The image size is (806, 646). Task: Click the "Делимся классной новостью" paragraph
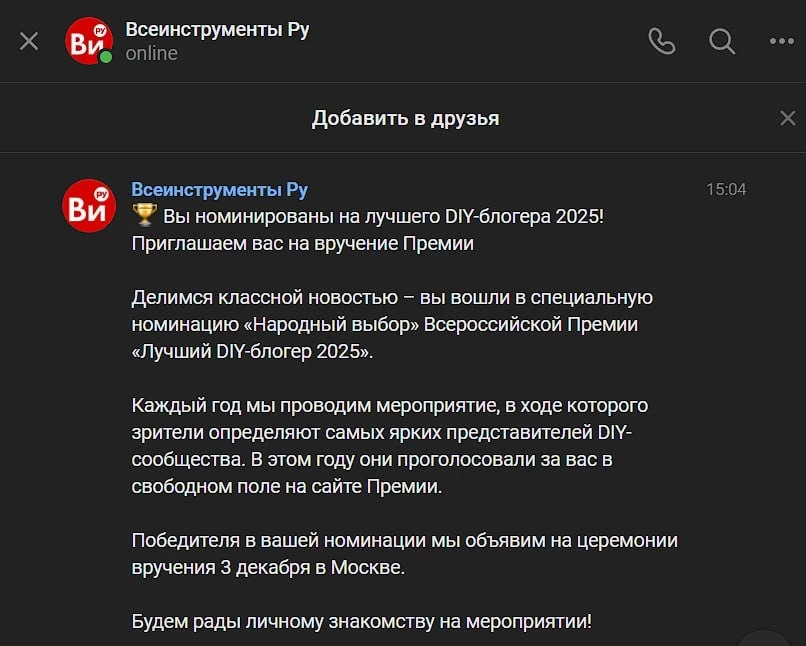click(x=392, y=324)
